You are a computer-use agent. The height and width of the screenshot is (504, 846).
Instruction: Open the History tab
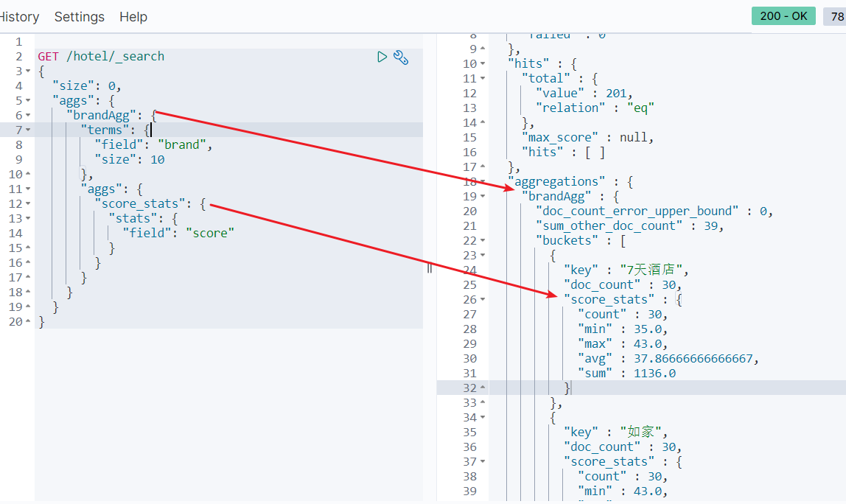coord(19,17)
